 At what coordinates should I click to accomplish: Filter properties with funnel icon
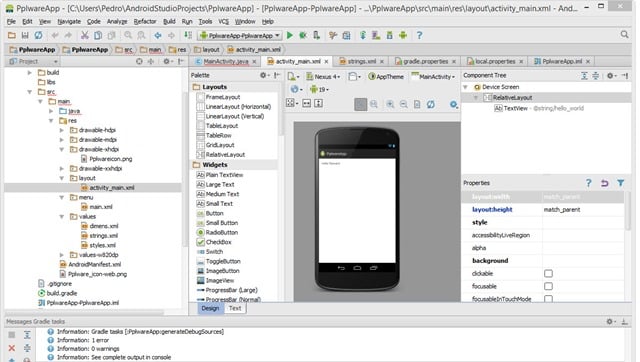click(620, 183)
